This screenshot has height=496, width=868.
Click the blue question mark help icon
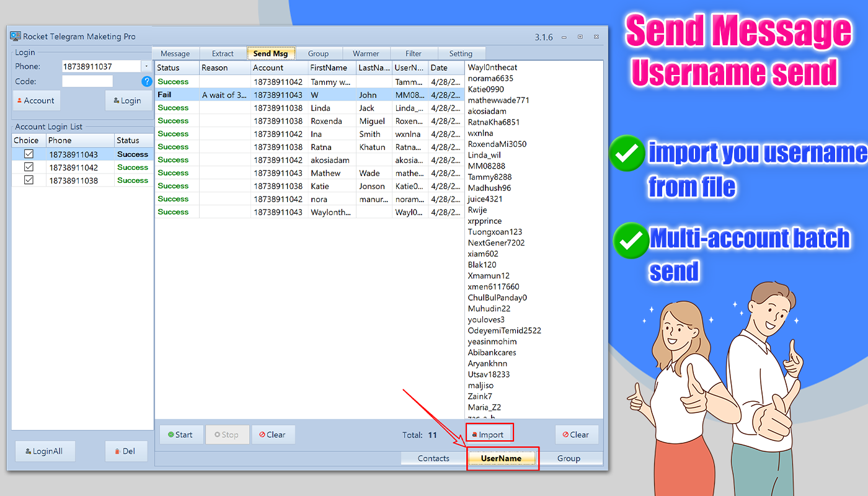[146, 81]
